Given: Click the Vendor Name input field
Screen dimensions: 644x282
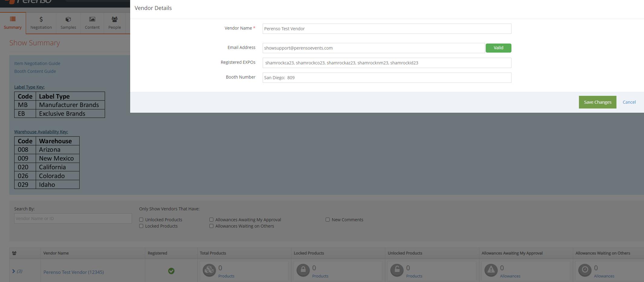Looking at the screenshot, I should point(387,29).
